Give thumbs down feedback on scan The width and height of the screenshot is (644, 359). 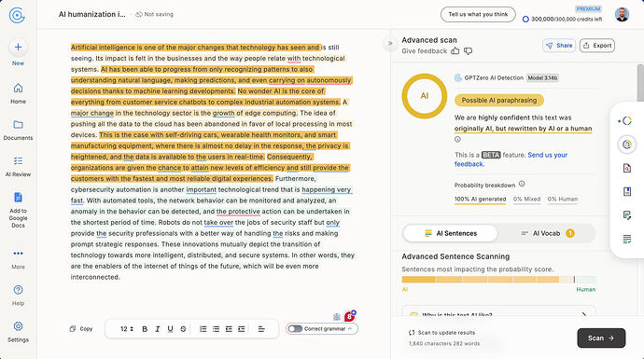click(468, 51)
